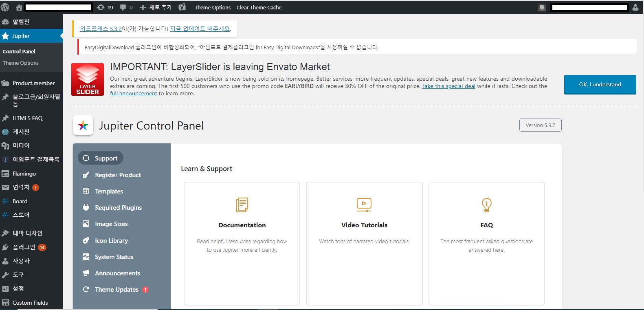Click the 지금 업데이트 해주세요 update link
Image resolution: width=644 pixels, height=310 pixels.
(x=200, y=29)
